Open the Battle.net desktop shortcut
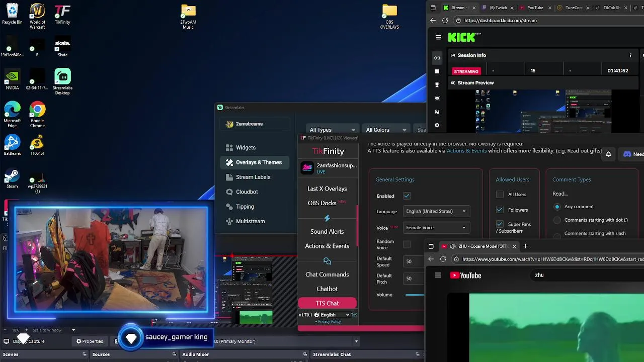This screenshot has width=644, height=362. point(12,145)
